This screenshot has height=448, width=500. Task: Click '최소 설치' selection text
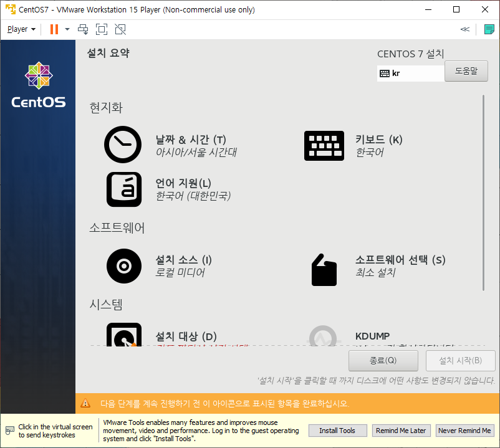click(x=375, y=272)
